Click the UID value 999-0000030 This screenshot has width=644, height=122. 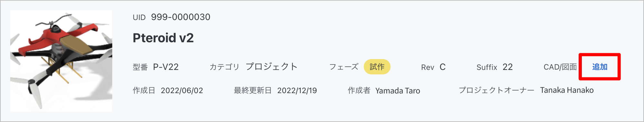(x=181, y=17)
